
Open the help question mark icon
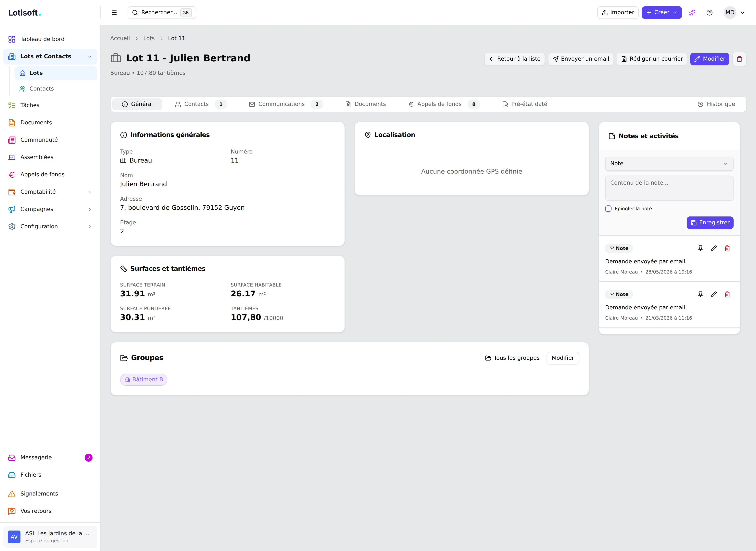point(710,13)
